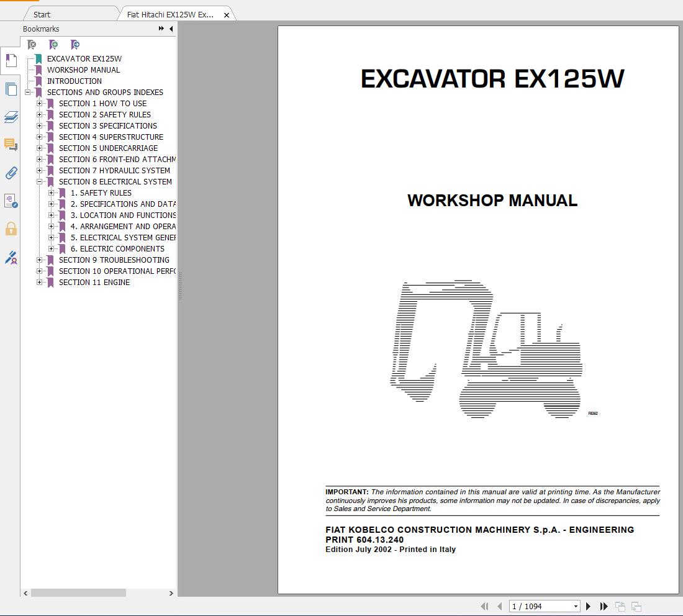Click the excavator illustration on the page
The width and height of the screenshot is (683, 616).
pyautogui.click(x=487, y=348)
